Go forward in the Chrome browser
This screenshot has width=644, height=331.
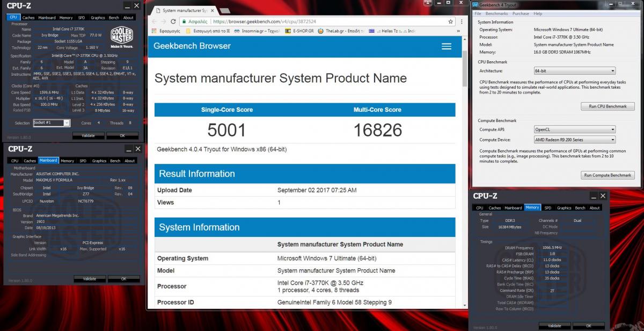point(164,21)
